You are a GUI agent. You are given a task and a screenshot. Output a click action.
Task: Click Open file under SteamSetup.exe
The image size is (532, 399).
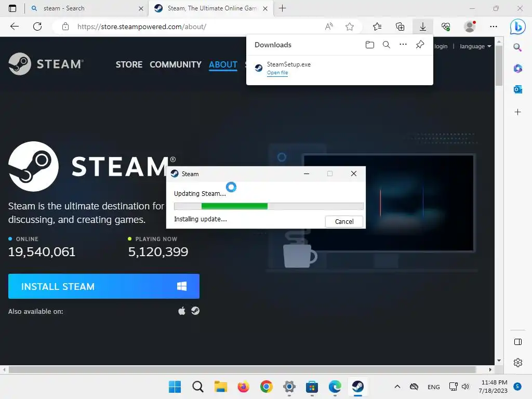(x=277, y=73)
